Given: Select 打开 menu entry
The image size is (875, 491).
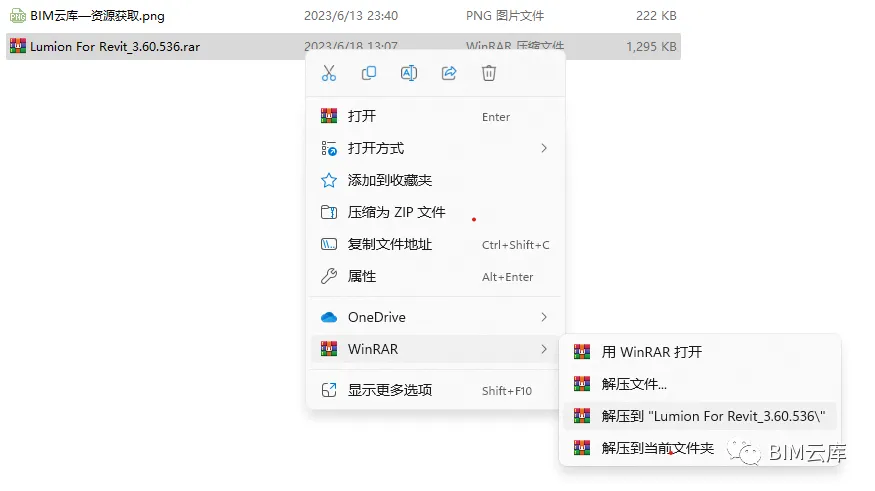Looking at the screenshot, I should coord(435,116).
